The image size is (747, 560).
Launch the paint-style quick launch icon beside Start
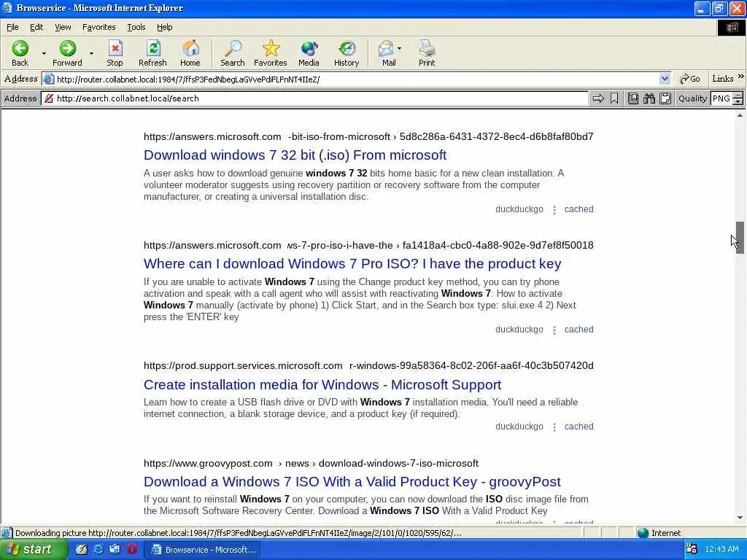click(82, 550)
